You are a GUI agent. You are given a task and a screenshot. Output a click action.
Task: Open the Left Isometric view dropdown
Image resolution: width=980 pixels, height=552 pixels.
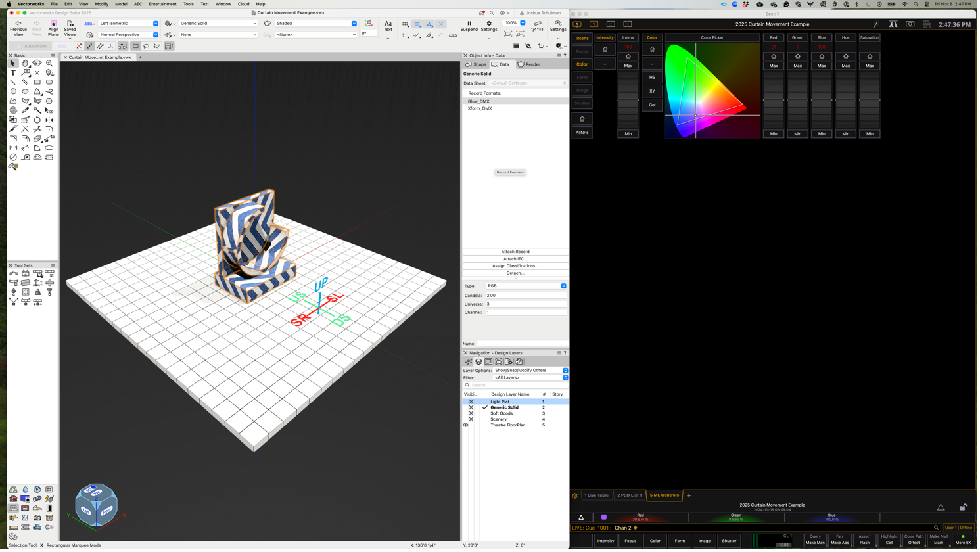pyautogui.click(x=128, y=24)
